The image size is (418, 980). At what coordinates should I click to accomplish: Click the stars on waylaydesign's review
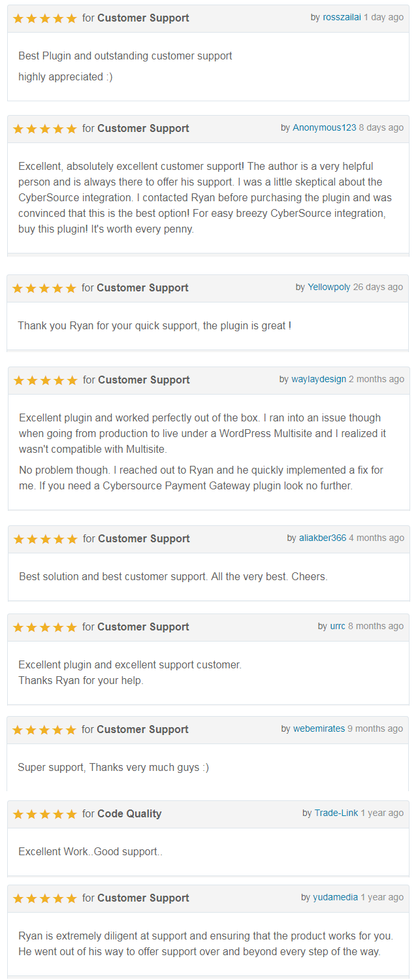click(x=46, y=380)
